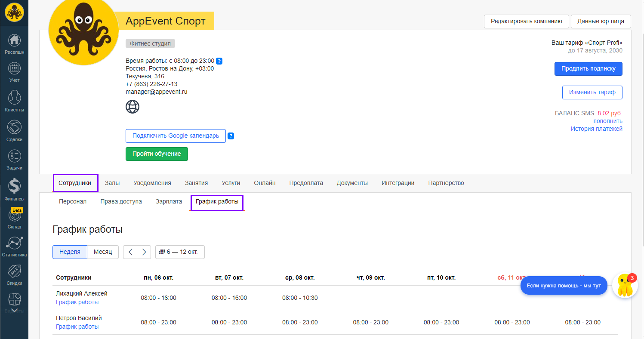Open the Зарплата sub-tab

[169, 201]
